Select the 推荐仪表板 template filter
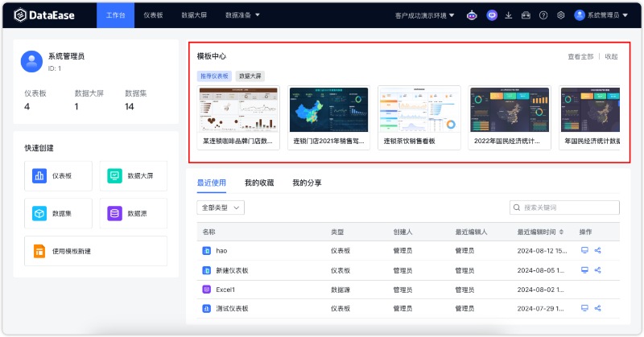Image resolution: width=644 pixels, height=337 pixels. click(214, 76)
